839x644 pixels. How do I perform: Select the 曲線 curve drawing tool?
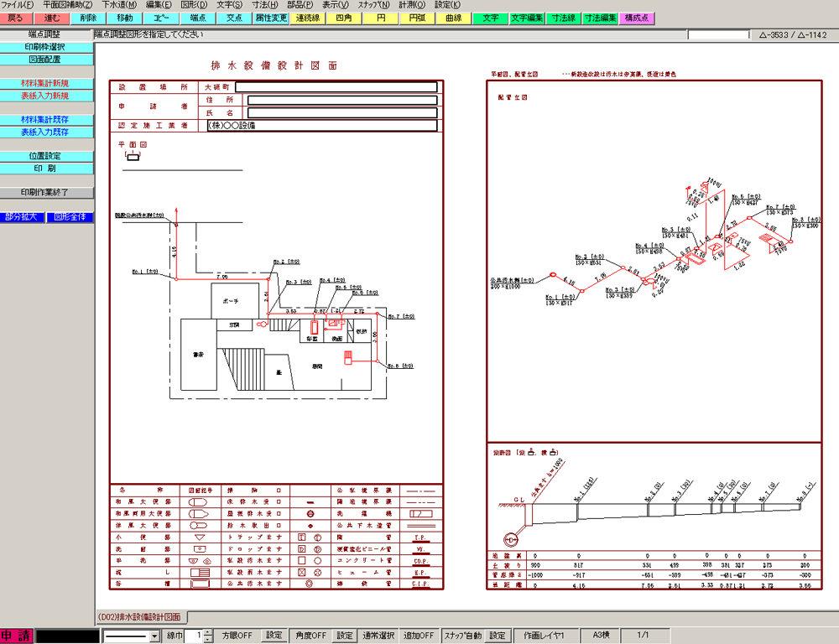[453, 18]
